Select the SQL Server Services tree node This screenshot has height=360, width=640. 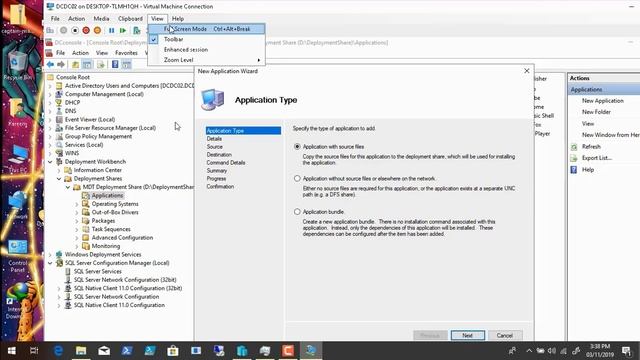tap(98, 271)
